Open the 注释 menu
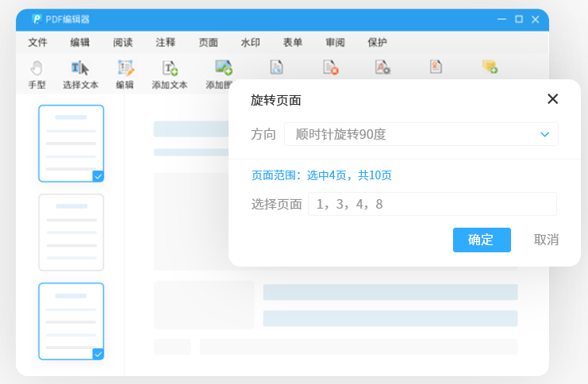This screenshot has height=384, width=588. pyautogui.click(x=165, y=42)
